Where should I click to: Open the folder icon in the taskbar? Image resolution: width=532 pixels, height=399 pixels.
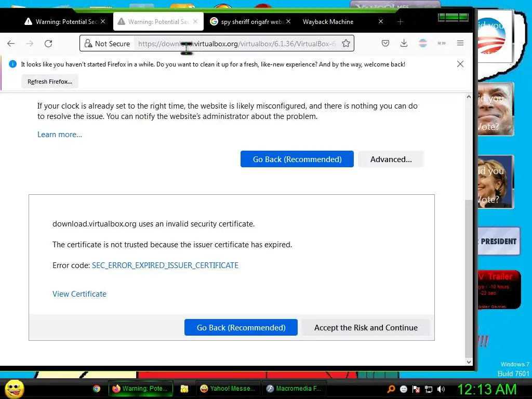184,389
